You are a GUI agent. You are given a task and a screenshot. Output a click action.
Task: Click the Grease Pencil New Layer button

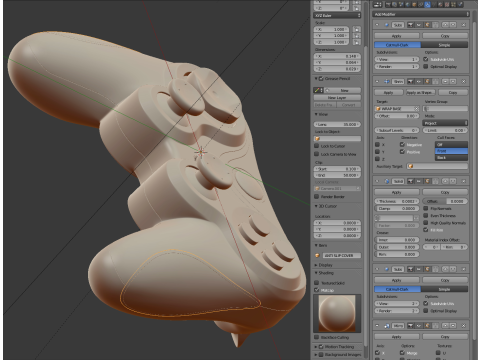coord(337,98)
